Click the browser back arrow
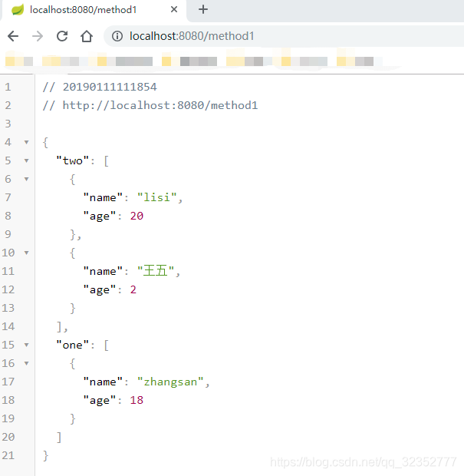Image resolution: width=464 pixels, height=476 pixels. [13, 36]
